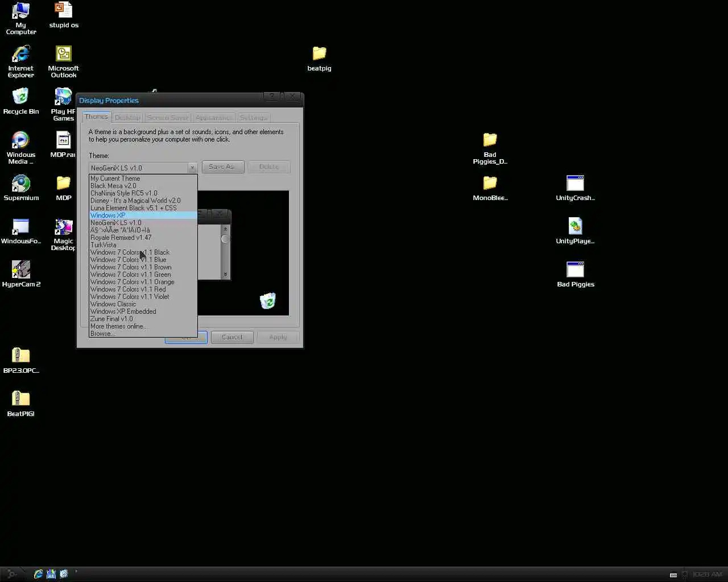Open the Recycle Bin on desktop
The height and width of the screenshot is (582, 728).
[x=21, y=102]
